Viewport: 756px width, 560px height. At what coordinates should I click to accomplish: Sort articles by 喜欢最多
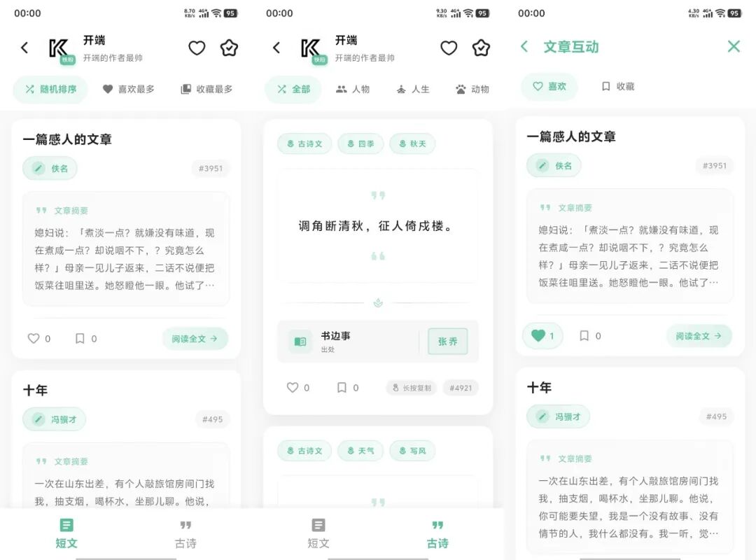(x=129, y=89)
